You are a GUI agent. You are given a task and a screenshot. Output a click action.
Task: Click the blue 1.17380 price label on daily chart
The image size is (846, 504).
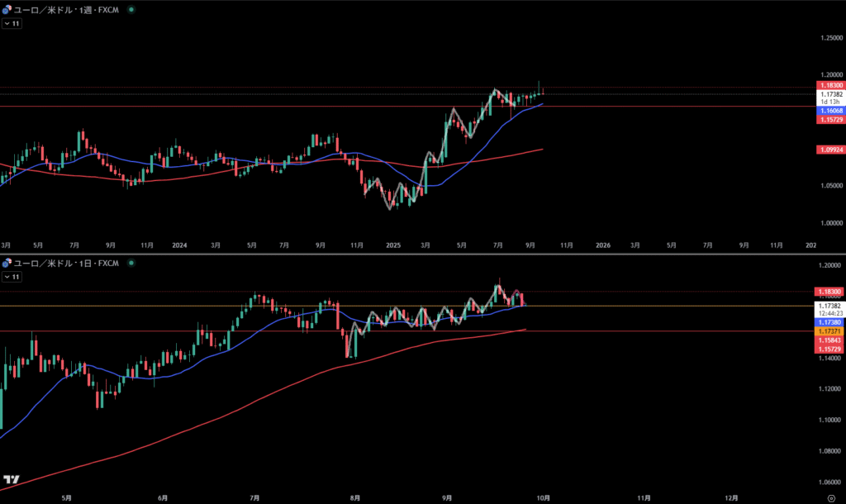[x=830, y=321]
